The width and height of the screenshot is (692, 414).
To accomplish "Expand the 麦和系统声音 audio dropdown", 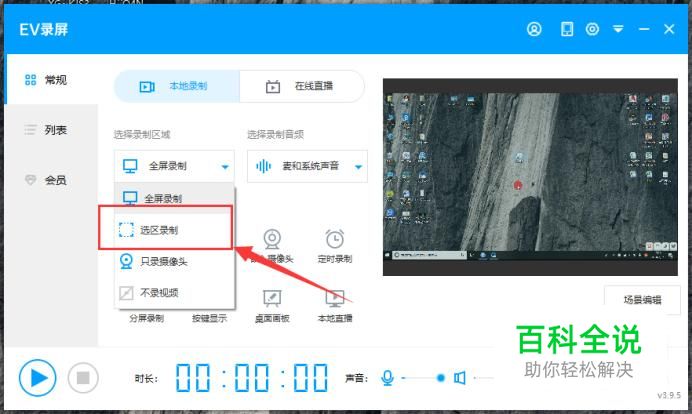I will pos(307,166).
